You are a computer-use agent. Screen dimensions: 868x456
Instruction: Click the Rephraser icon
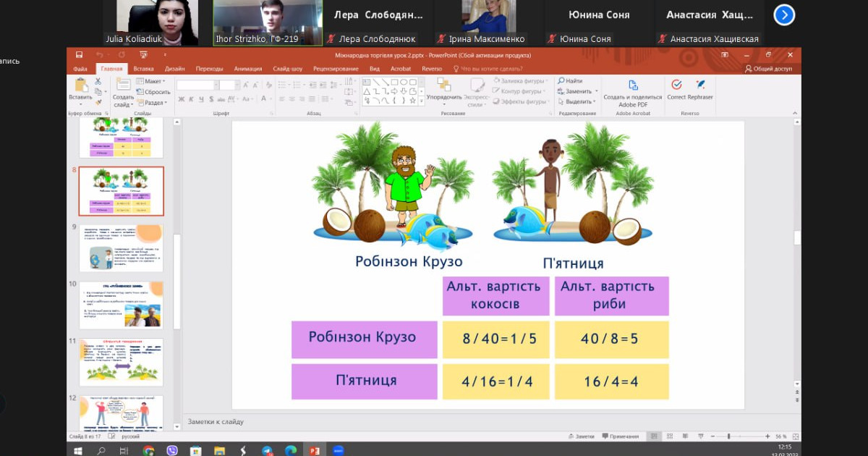(x=700, y=87)
